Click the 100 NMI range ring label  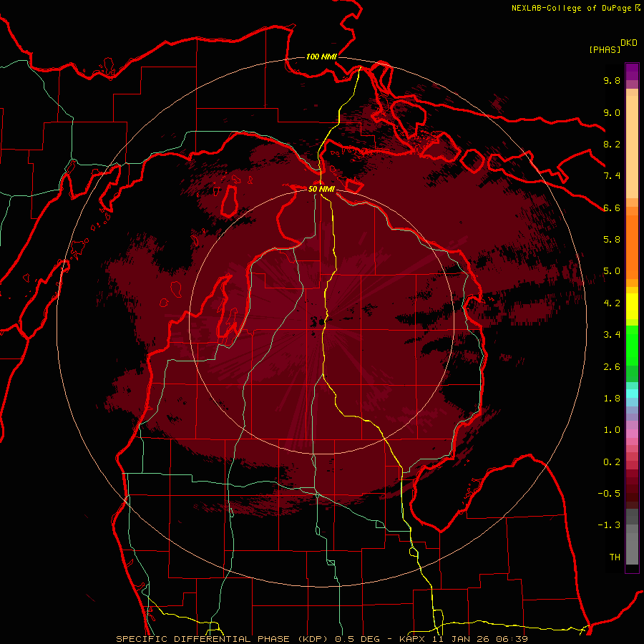[x=321, y=57]
